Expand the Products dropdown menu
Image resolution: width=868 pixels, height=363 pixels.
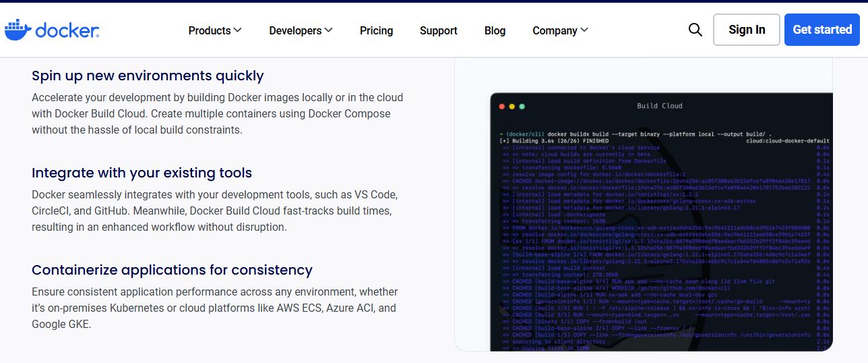[x=215, y=30]
